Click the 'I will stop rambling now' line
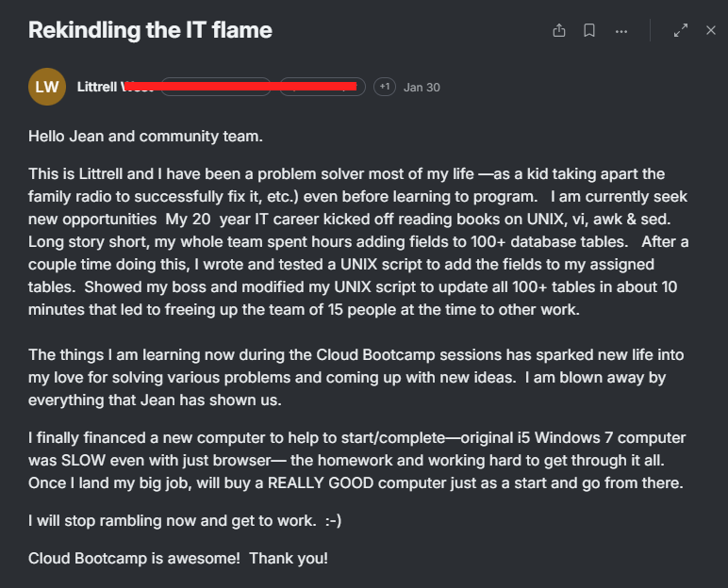Viewport: 728px width, 588px height. click(185, 521)
